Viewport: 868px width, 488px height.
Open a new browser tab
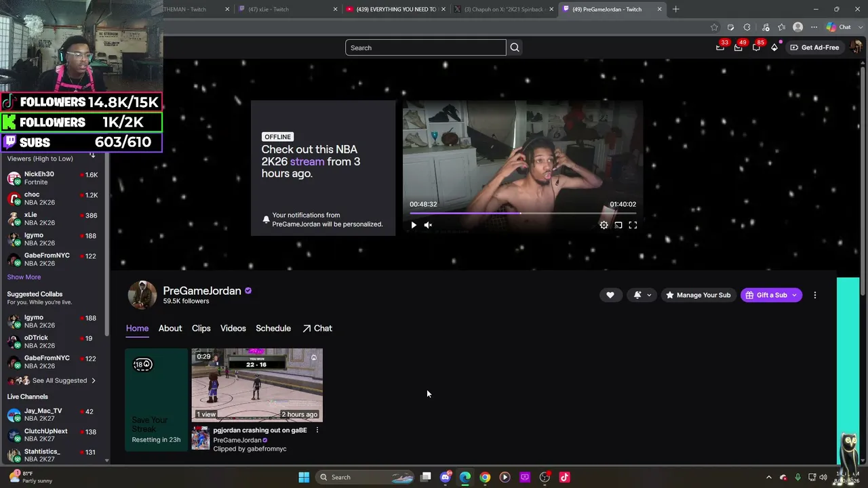point(675,9)
